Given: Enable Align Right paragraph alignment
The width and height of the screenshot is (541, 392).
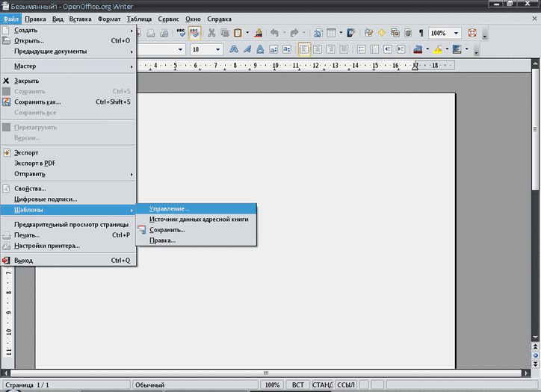Looking at the screenshot, I should point(330,49).
